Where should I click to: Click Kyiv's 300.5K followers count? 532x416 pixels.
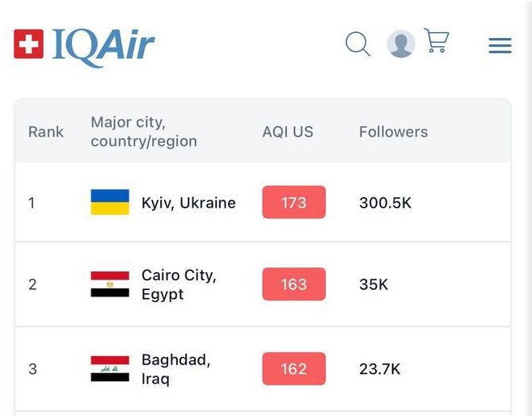pos(385,203)
